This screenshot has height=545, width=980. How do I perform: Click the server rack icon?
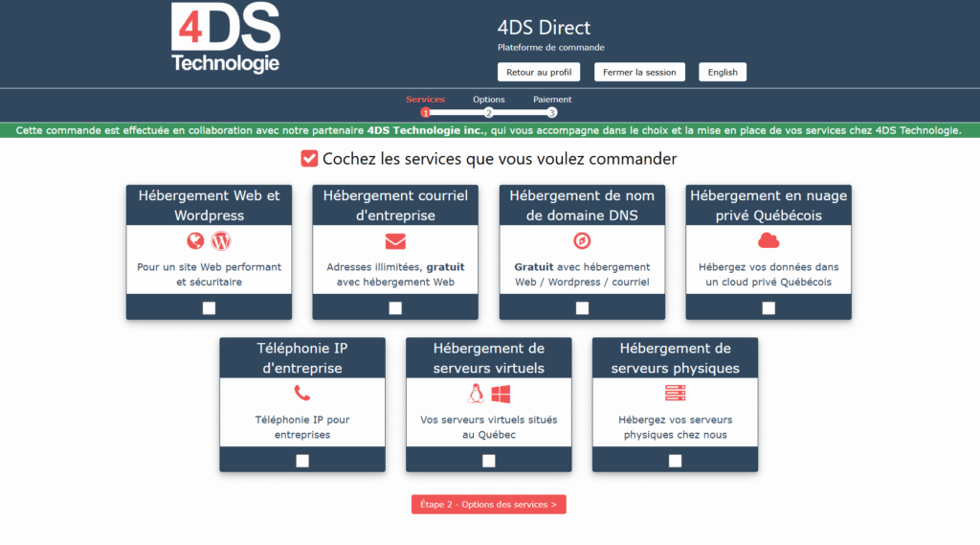[x=675, y=393]
